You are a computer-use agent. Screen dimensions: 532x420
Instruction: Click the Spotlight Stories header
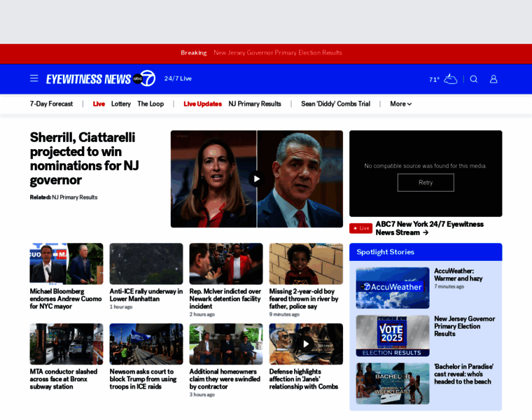(x=386, y=252)
